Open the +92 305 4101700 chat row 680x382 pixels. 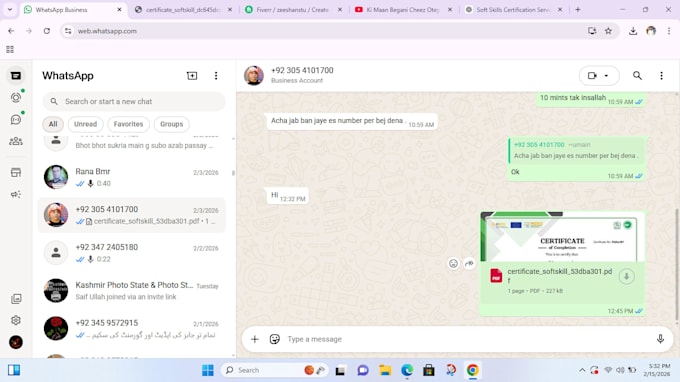[132, 215]
